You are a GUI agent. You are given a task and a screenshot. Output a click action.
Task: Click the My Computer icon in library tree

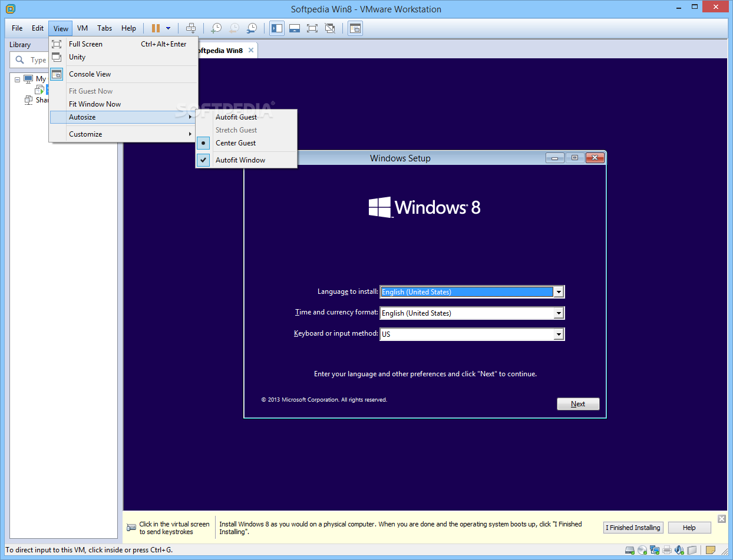[x=28, y=79]
